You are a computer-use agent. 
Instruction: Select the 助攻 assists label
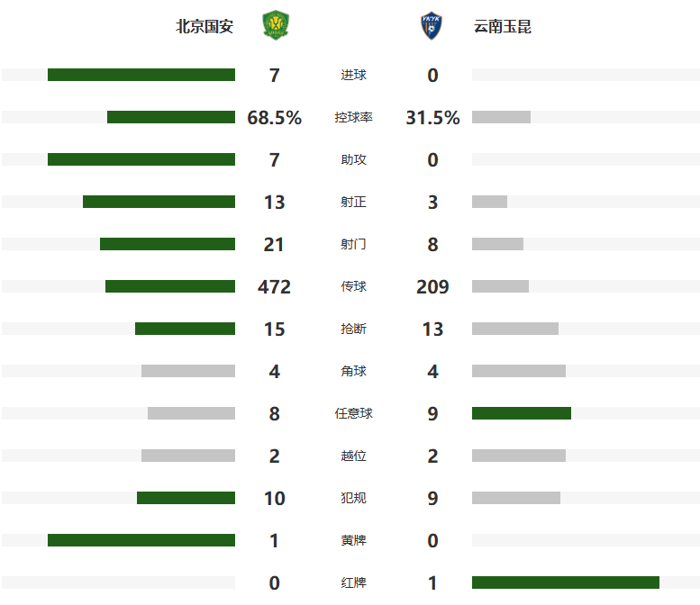pyautogui.click(x=353, y=159)
